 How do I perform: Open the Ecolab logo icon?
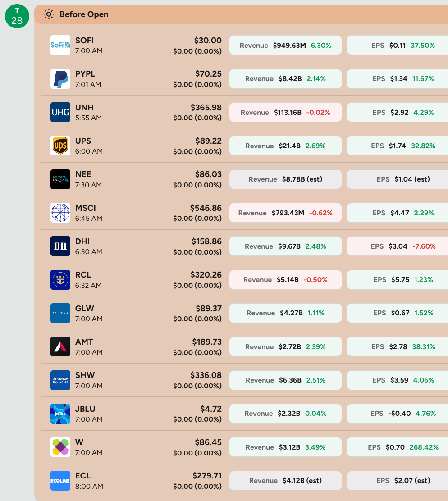click(x=60, y=481)
